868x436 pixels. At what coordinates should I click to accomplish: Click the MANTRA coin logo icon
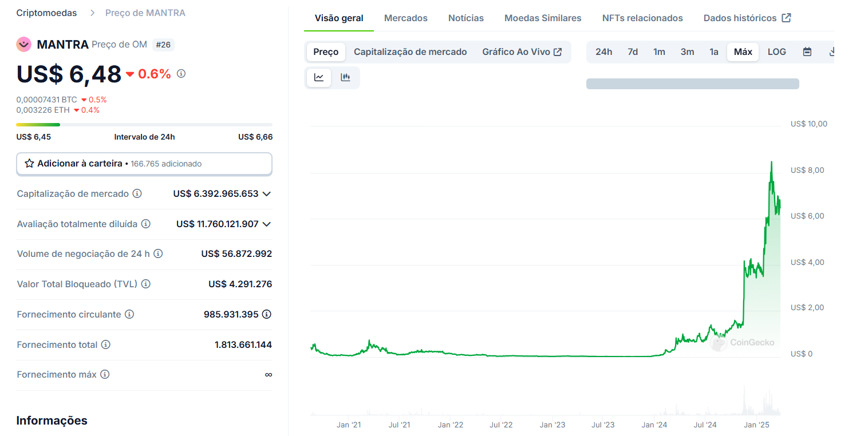pyautogui.click(x=23, y=44)
